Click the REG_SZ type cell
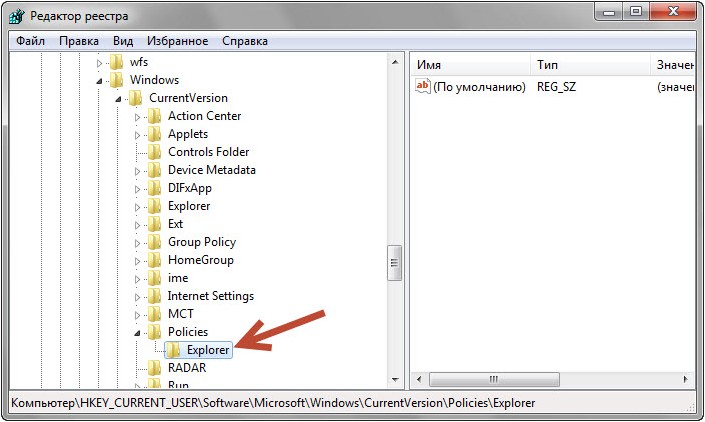 (556, 87)
